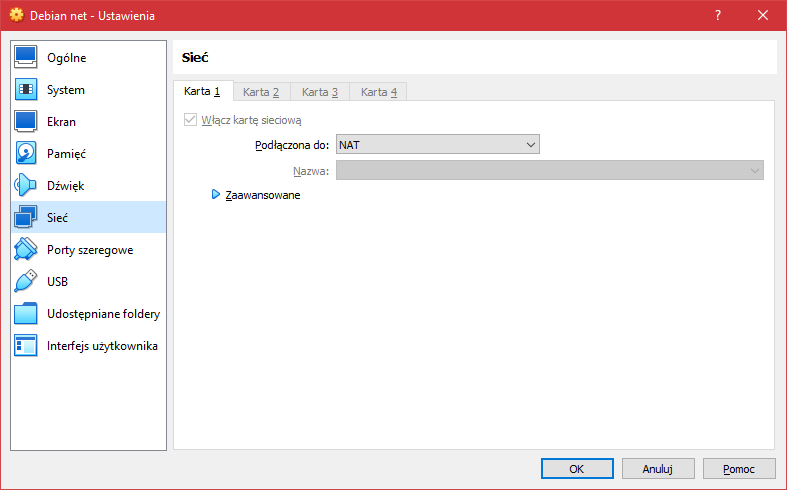Open the Udostępniane foldery folder icon

[x=27, y=314]
